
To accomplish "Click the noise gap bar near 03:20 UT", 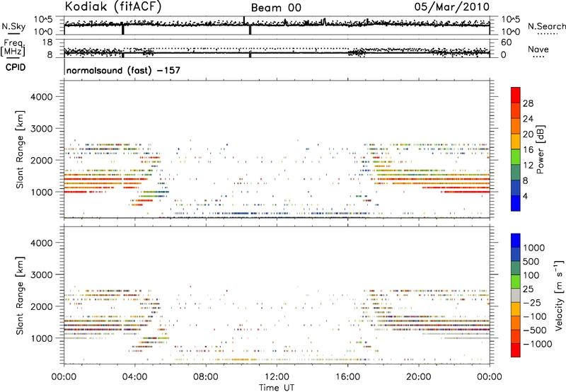I will 122,29.
